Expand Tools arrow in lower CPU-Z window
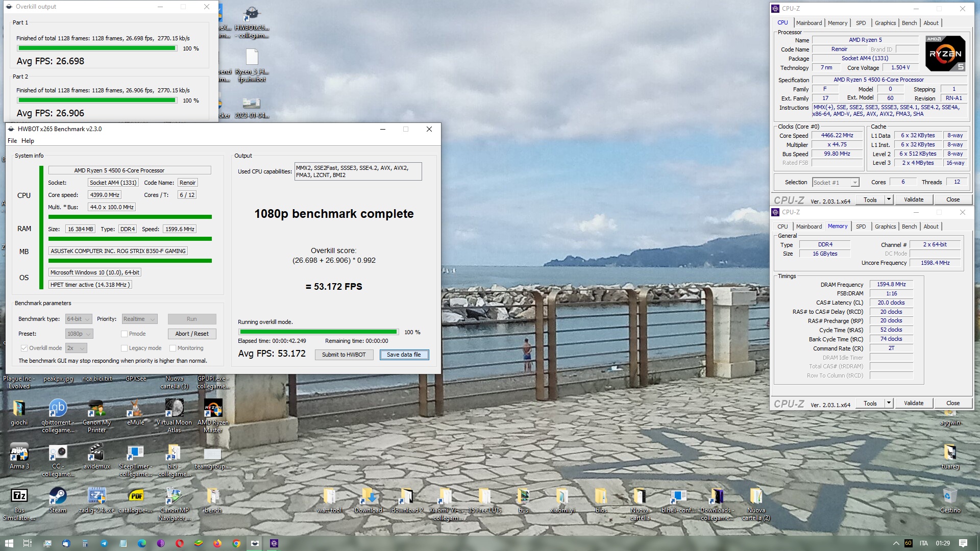Viewport: 980px width, 551px height. [889, 403]
